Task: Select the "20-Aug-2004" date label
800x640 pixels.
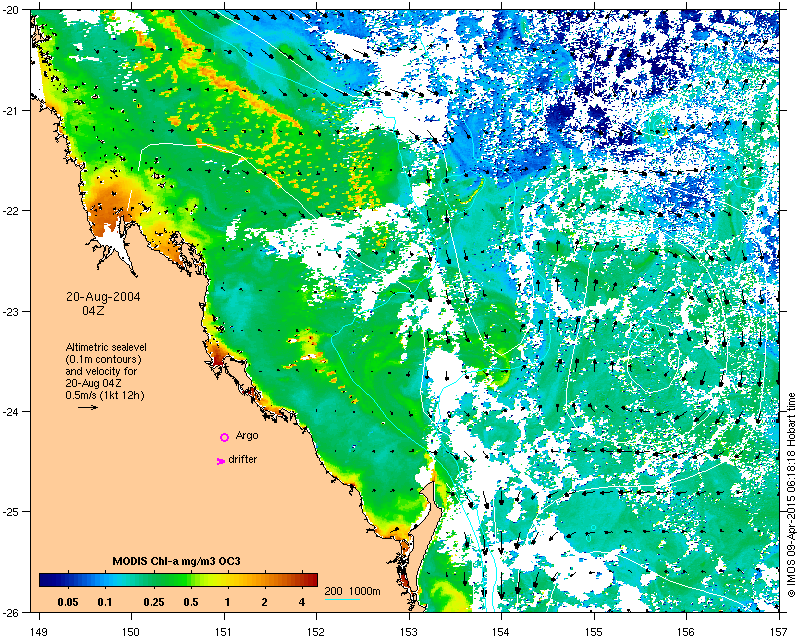Action: [x=103, y=297]
